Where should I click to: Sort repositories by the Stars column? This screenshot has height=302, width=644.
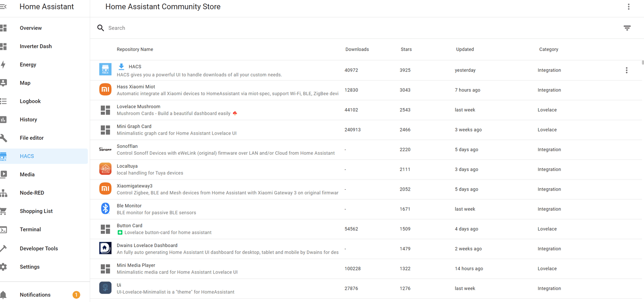406,49
